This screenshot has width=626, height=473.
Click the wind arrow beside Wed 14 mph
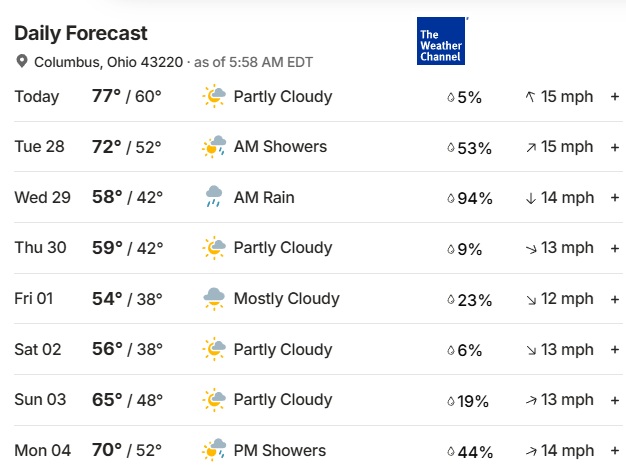click(x=530, y=198)
